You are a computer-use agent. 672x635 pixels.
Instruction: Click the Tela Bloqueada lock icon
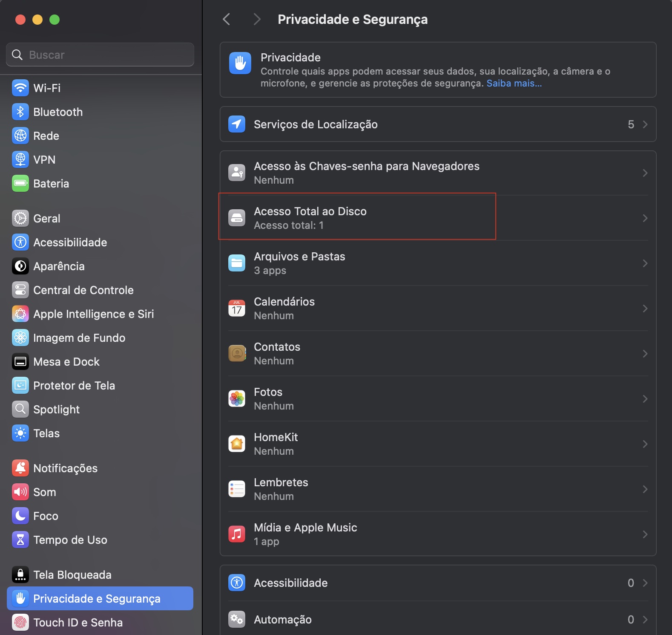pos(20,575)
